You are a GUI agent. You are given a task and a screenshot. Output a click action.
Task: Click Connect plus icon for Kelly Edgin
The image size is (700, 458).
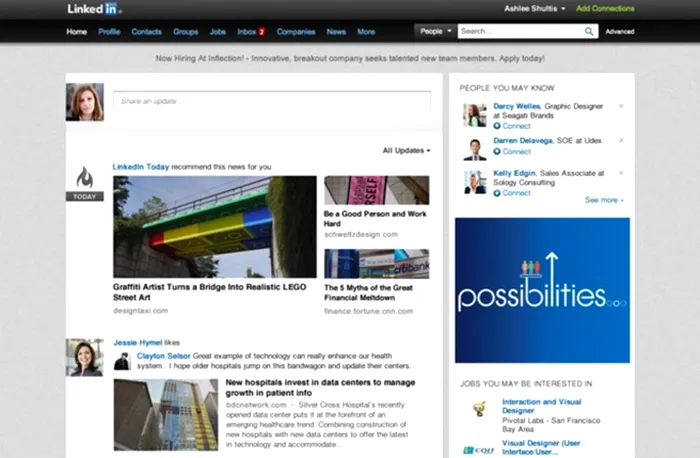point(496,193)
